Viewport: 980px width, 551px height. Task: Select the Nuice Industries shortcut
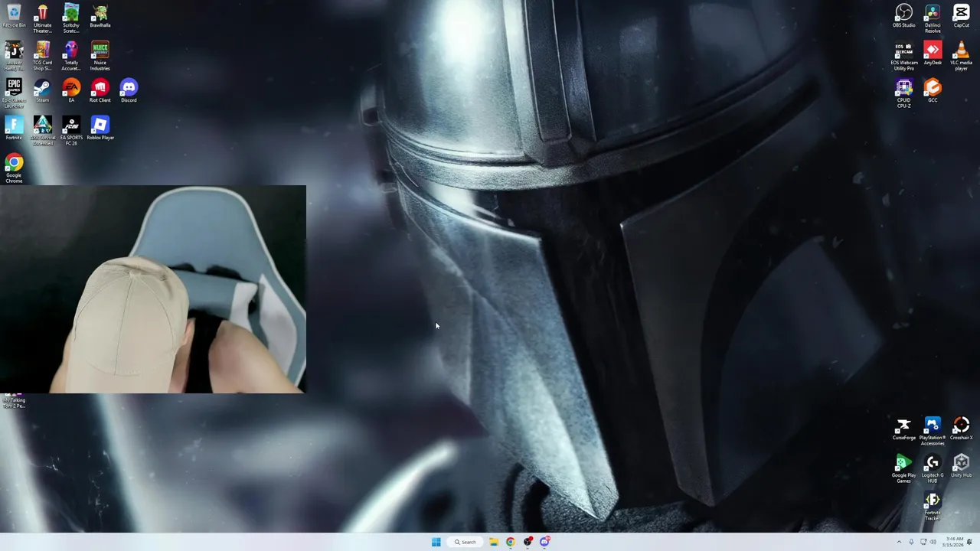coord(100,57)
